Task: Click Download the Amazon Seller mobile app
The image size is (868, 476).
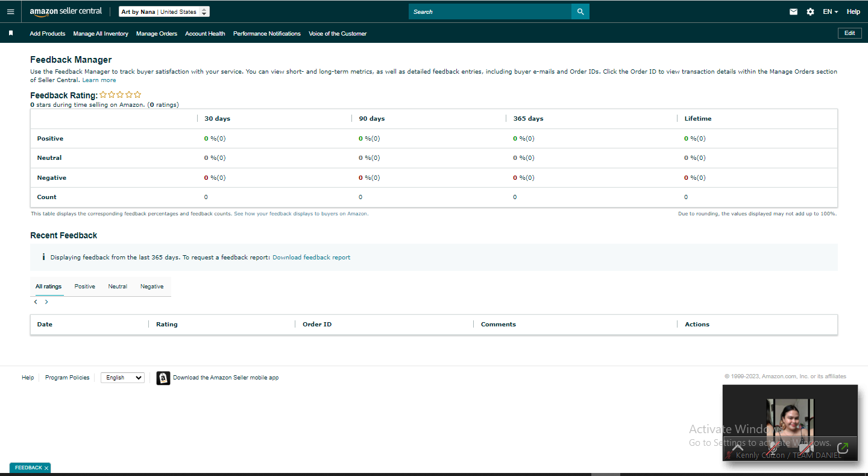Action: [226, 378]
